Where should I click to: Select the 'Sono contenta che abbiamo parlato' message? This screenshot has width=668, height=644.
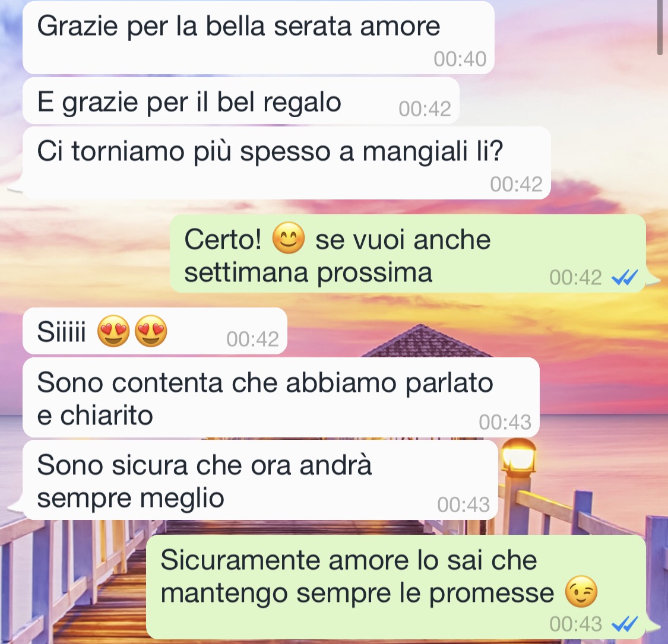click(281, 398)
